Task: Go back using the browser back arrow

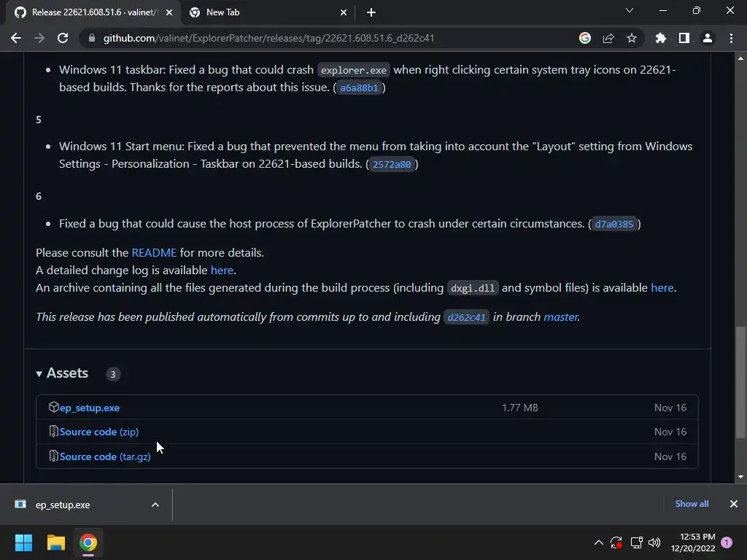Action: (16, 38)
